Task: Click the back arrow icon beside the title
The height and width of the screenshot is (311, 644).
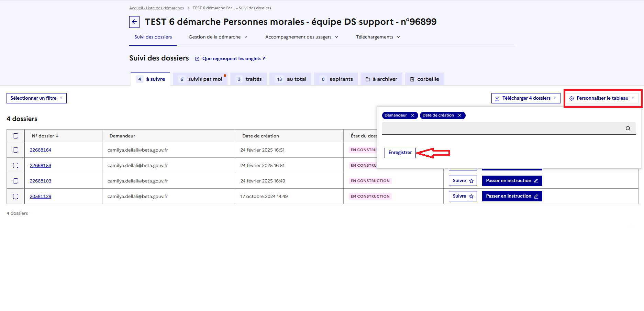Action: [x=134, y=22]
